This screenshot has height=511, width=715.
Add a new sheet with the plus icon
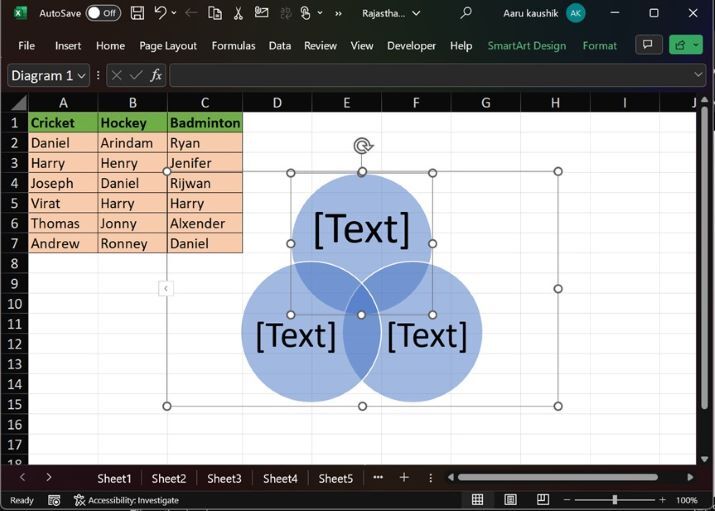point(404,478)
